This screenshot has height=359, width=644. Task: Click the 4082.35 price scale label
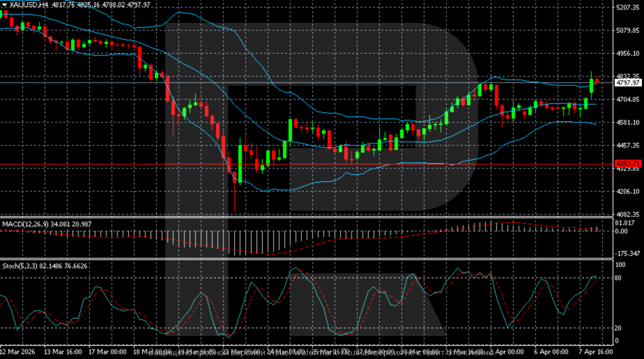(x=628, y=214)
